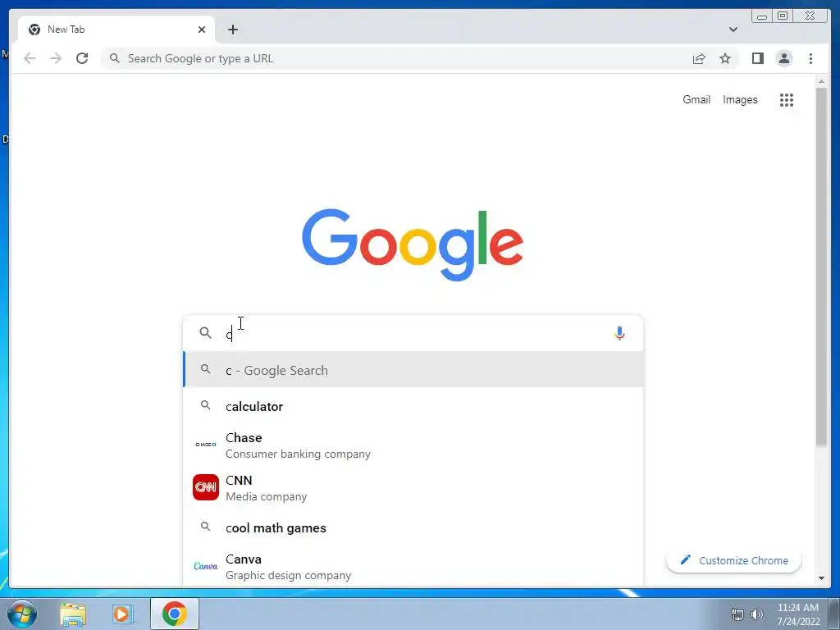Open Windows Explorer from taskbar
This screenshot has height=630, width=840.
coord(73,614)
